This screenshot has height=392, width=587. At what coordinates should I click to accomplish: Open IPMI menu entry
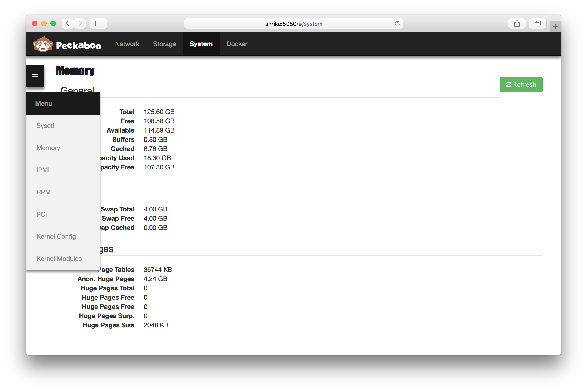click(x=43, y=170)
